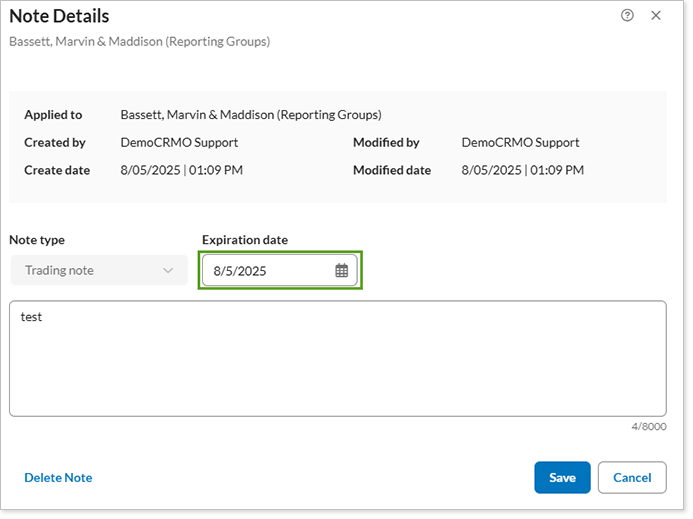Click the Expiration date field label
This screenshot has height=519, width=693.
pos(244,240)
